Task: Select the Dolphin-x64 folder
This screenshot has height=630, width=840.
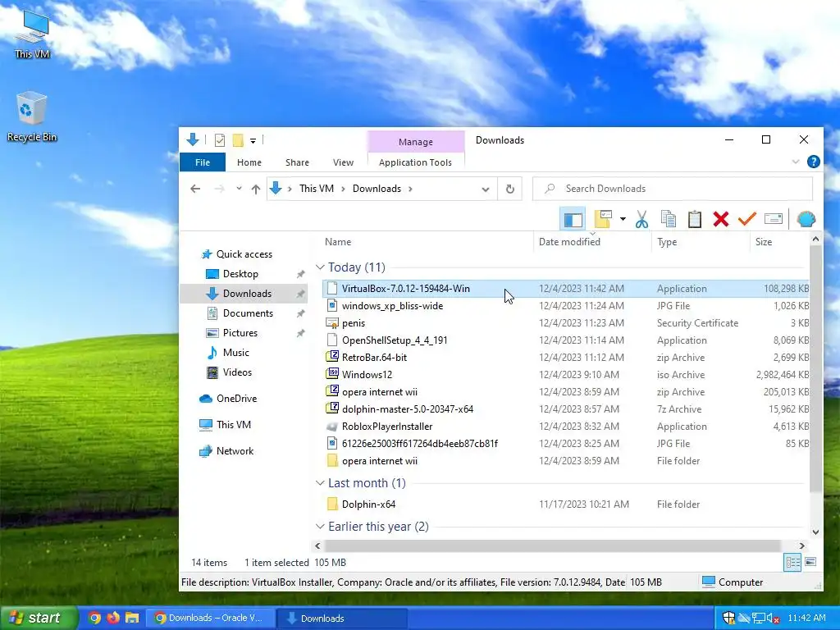Action: pyautogui.click(x=368, y=504)
